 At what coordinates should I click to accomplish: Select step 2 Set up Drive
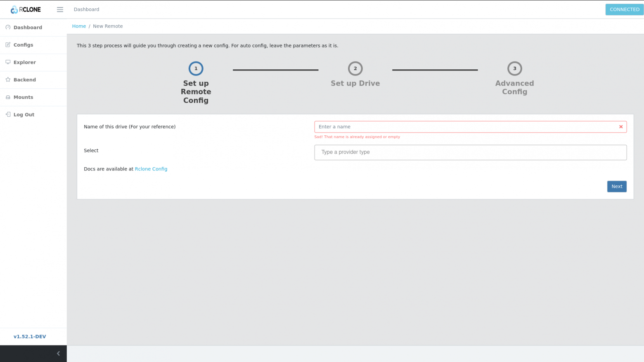[x=355, y=69]
